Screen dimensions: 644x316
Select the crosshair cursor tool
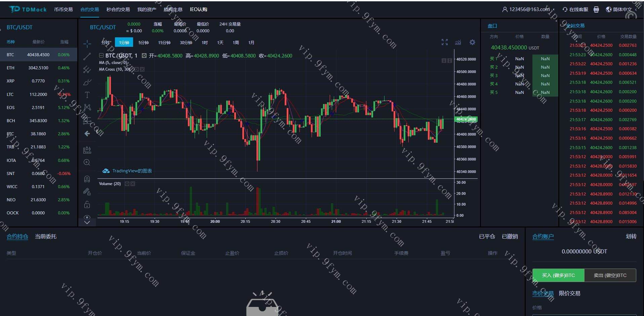(87, 44)
